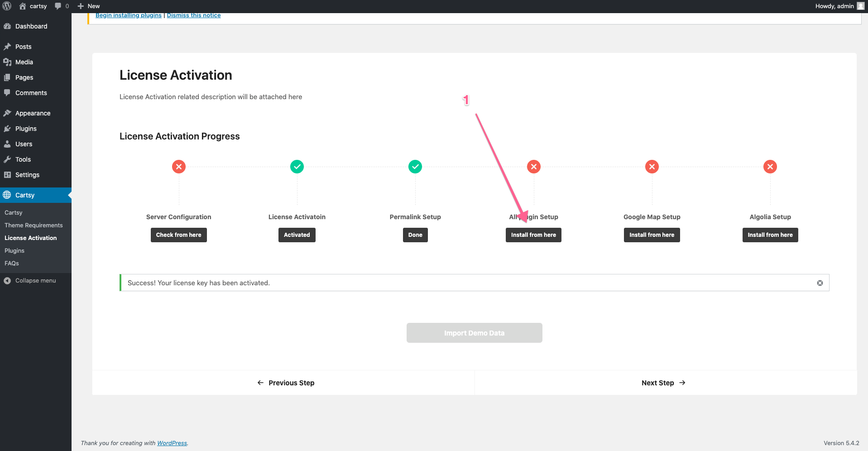This screenshot has height=451, width=868.
Task: Open the admin user avatar
Action: point(861,6)
